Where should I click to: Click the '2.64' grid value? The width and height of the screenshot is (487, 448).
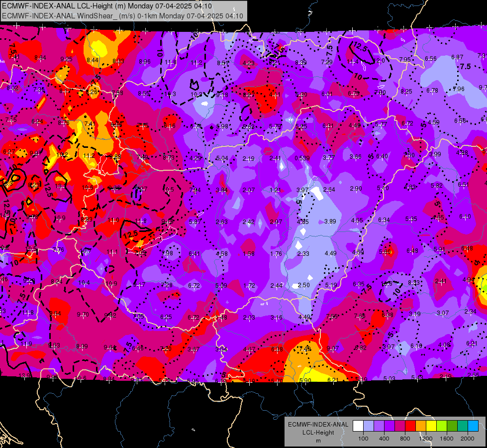(x=329, y=189)
